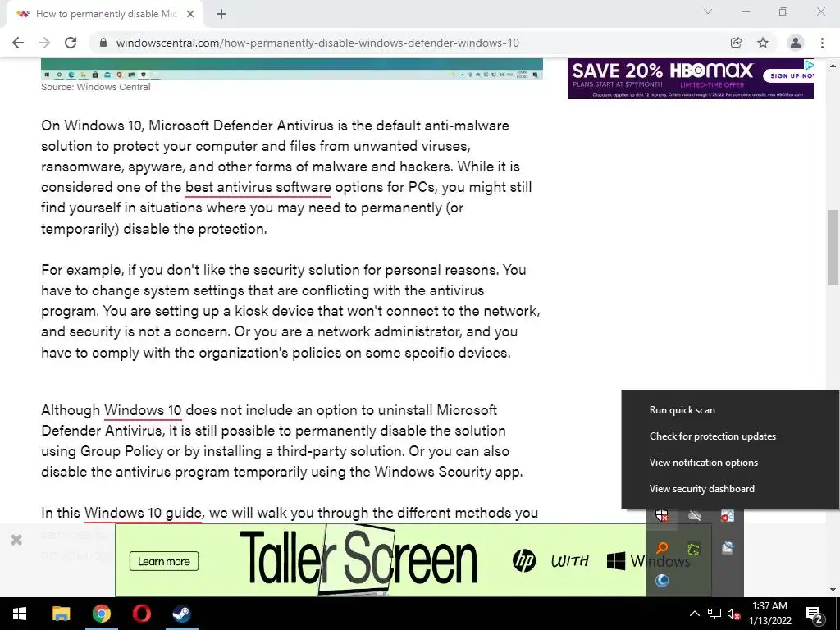Reload the current page
840x630 pixels.
[x=71, y=43]
